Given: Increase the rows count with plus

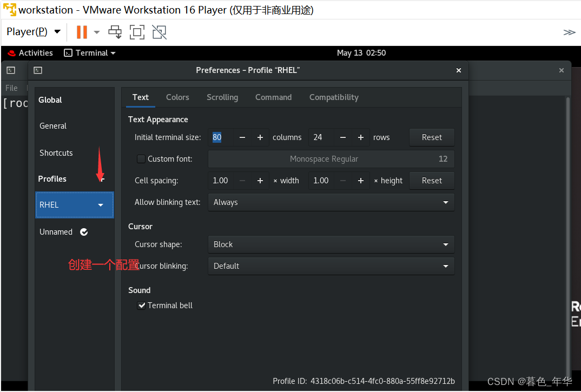Looking at the screenshot, I should pyautogui.click(x=360, y=137).
